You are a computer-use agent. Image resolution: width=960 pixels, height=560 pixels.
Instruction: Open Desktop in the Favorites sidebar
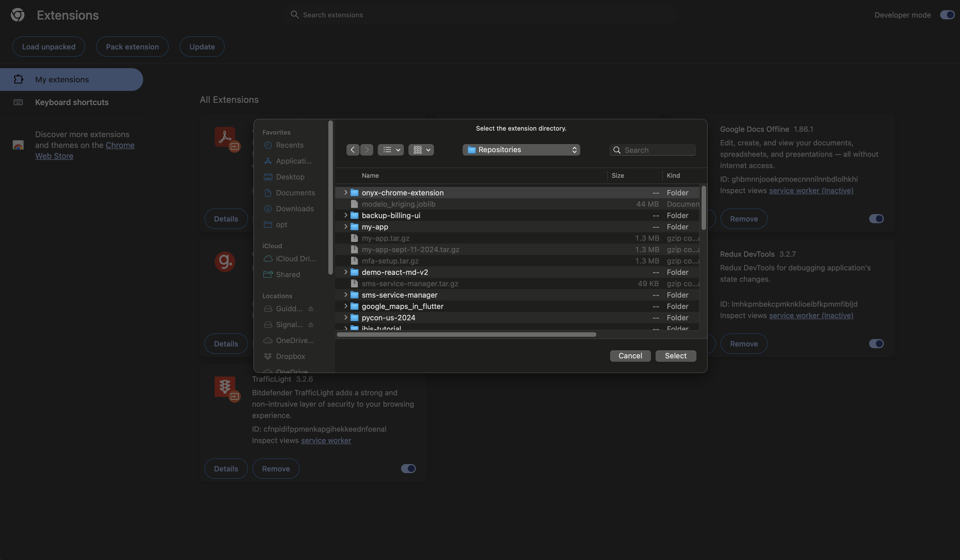[290, 177]
